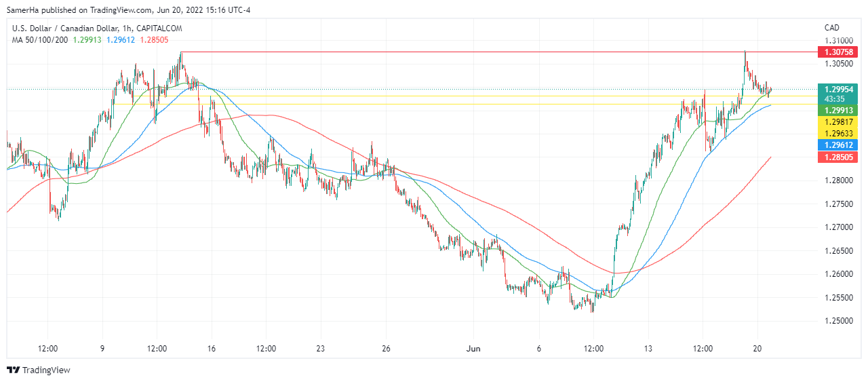The width and height of the screenshot is (868, 382).
Task: Select the yellow 1.29633 price label
Action: (x=838, y=133)
